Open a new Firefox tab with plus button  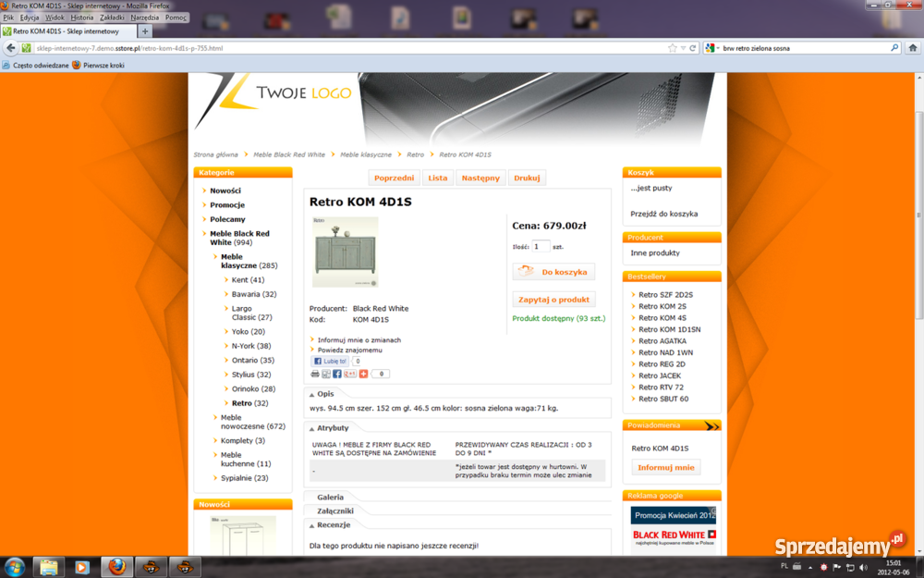coord(145,31)
